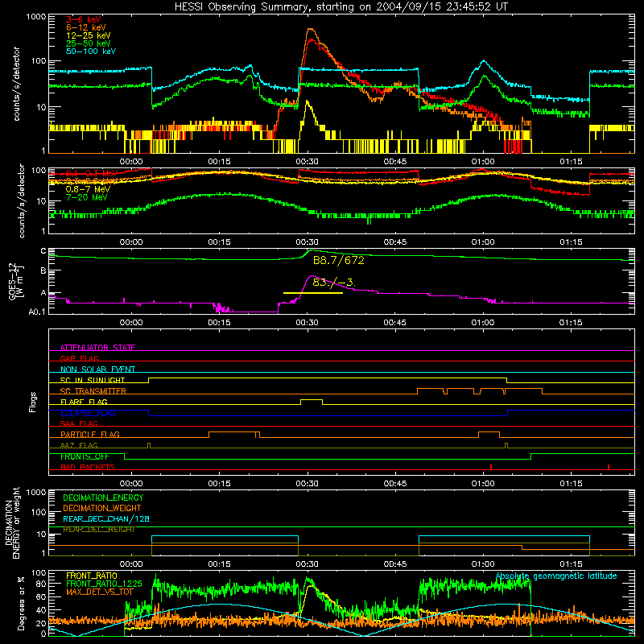
Task: Select the SAA_FLAG label
Action: pos(79,423)
